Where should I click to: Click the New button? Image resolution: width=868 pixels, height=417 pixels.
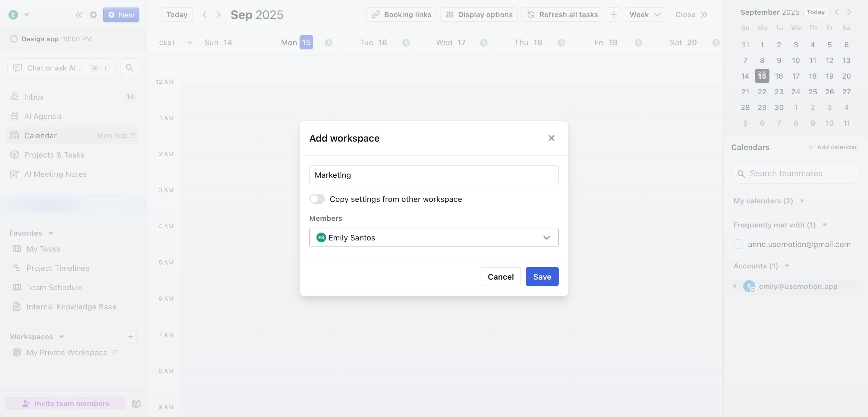click(121, 15)
